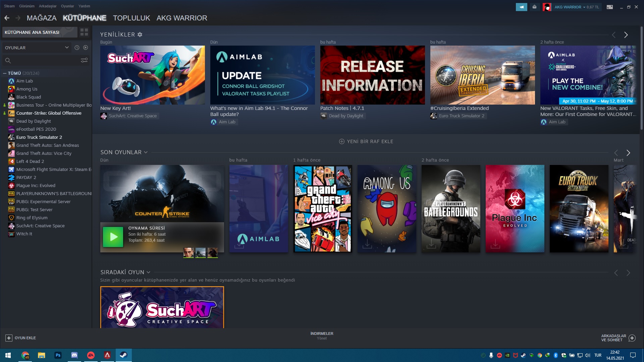
Task: Collapse the TÜMÜ games list
Action: pos(5,73)
